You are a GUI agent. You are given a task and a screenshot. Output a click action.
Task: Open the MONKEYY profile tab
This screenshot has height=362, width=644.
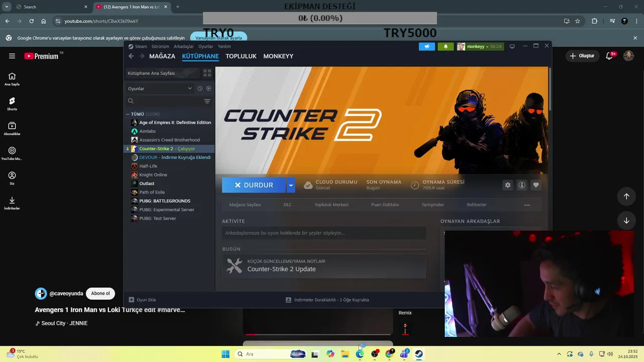(278, 56)
